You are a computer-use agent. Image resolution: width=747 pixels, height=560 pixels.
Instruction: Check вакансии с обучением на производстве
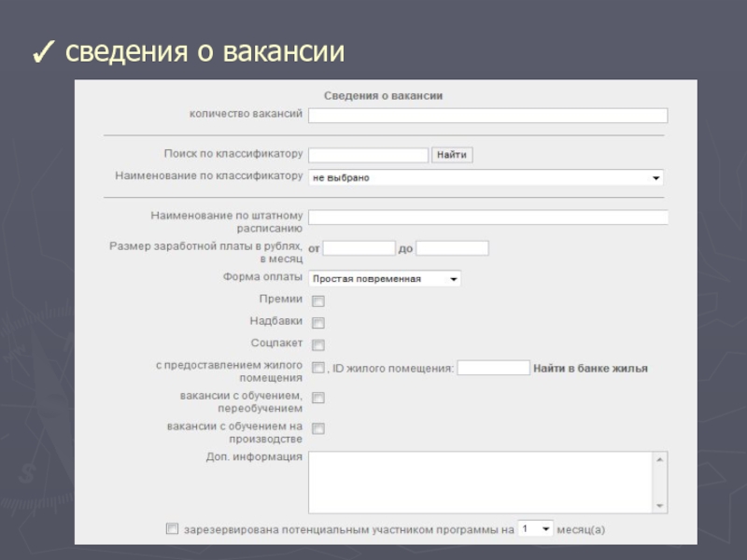(x=317, y=429)
